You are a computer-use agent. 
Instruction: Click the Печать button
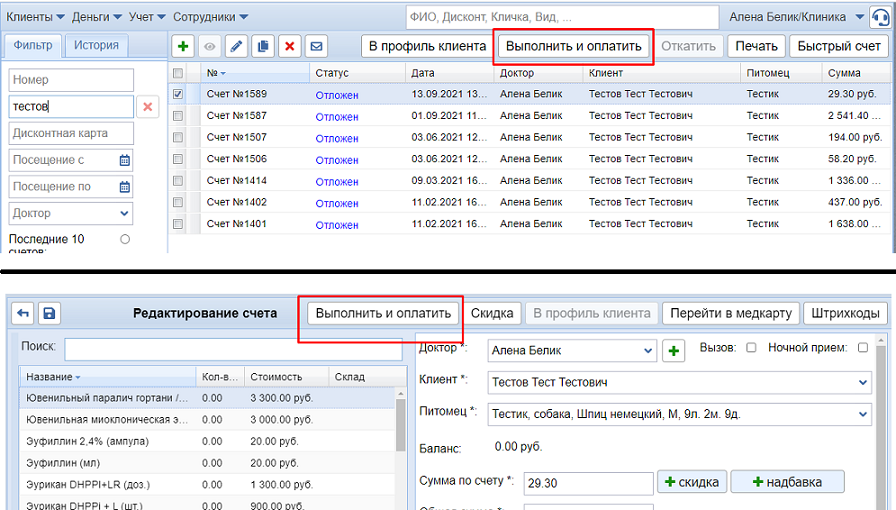click(x=756, y=46)
